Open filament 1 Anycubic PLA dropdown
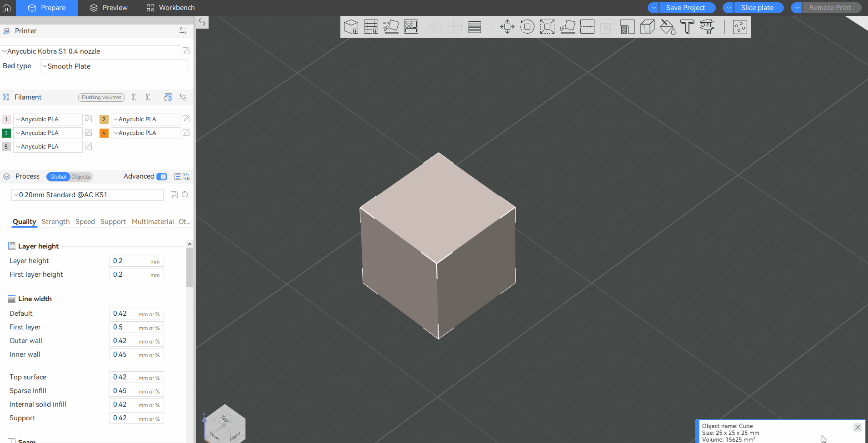Screen dimensions: 868x443 tap(48, 119)
